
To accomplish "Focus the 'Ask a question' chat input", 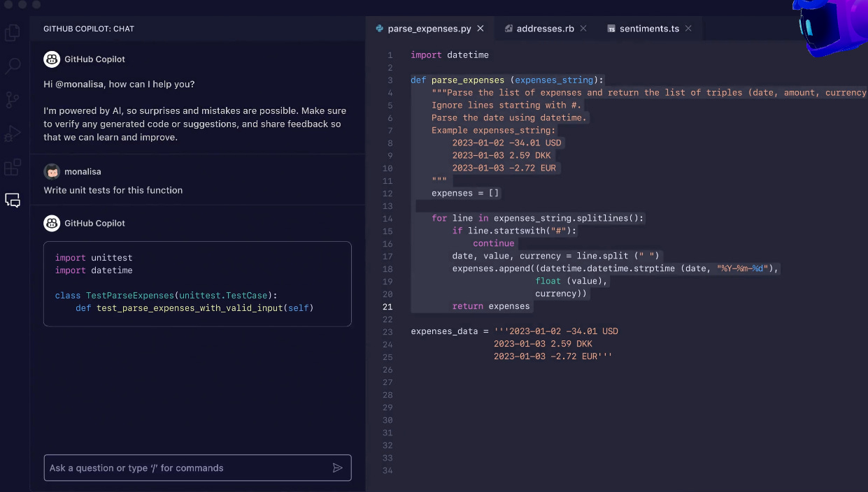I will pos(197,468).
